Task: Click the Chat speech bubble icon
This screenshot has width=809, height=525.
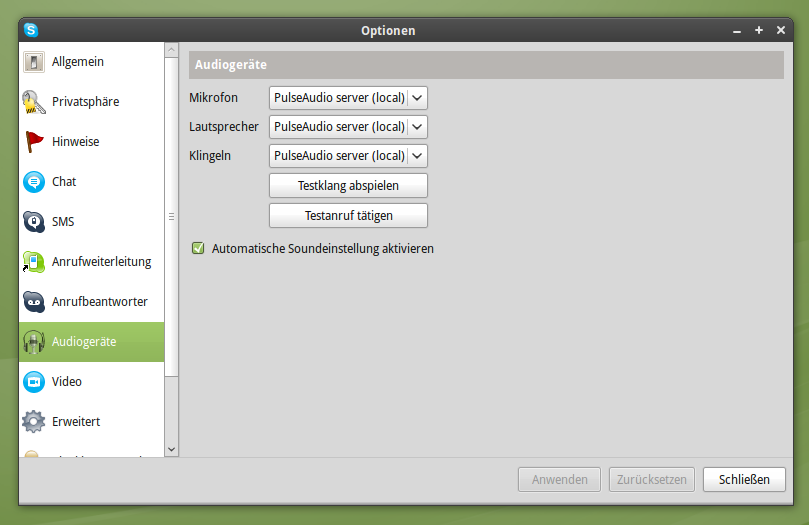Action: pyautogui.click(x=34, y=182)
